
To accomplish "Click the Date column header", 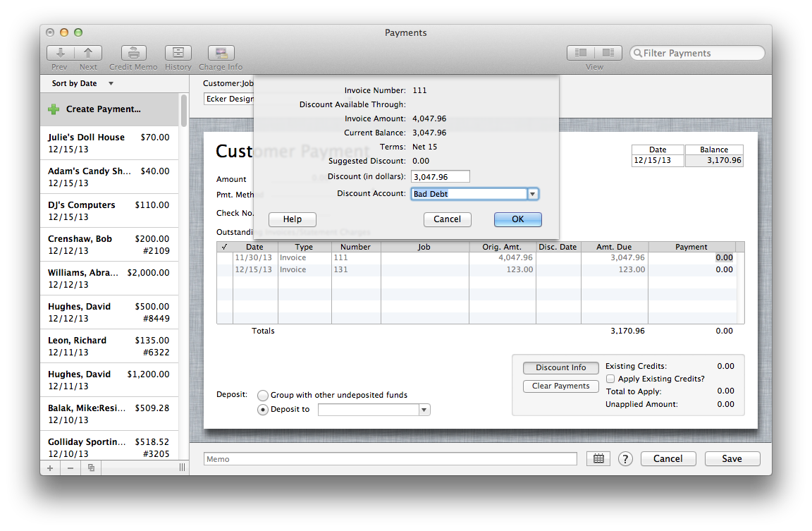I will click(254, 247).
